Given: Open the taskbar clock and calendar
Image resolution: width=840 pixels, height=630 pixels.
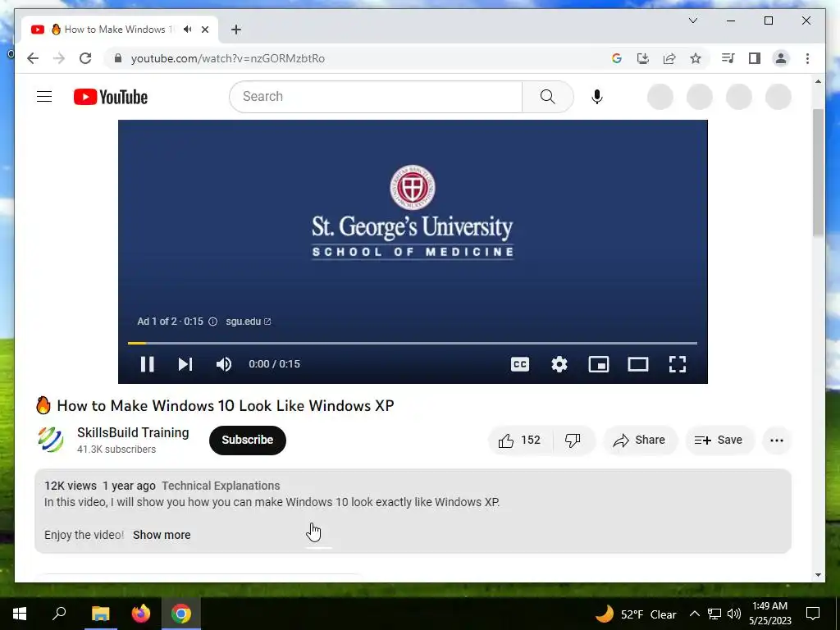Looking at the screenshot, I should [769, 614].
